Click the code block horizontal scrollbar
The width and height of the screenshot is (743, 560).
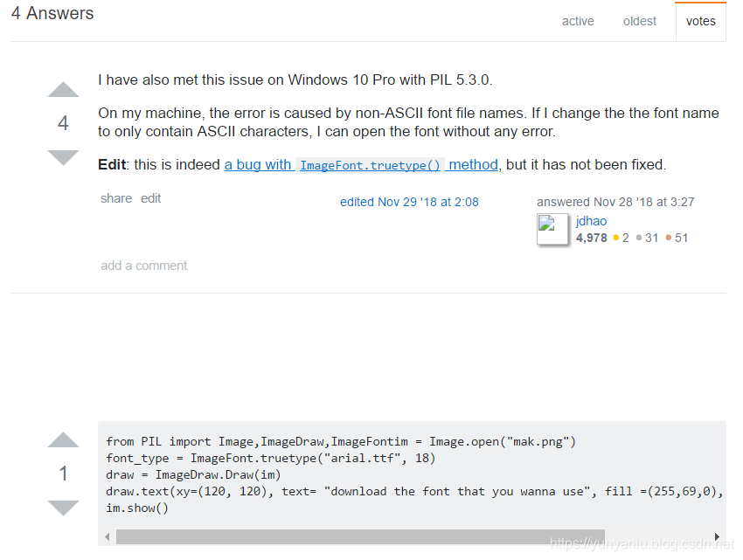[360, 536]
